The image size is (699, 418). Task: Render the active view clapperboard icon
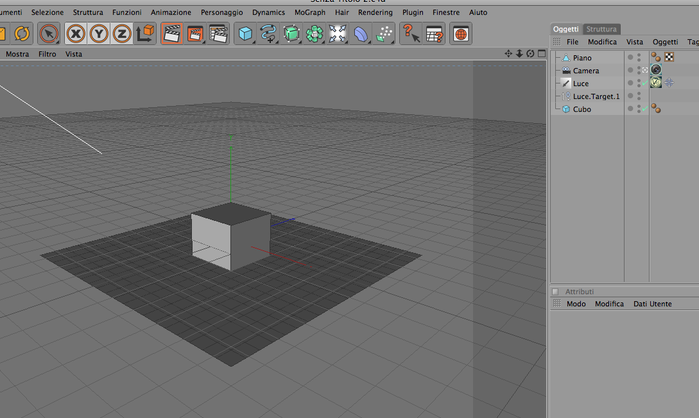tap(172, 33)
